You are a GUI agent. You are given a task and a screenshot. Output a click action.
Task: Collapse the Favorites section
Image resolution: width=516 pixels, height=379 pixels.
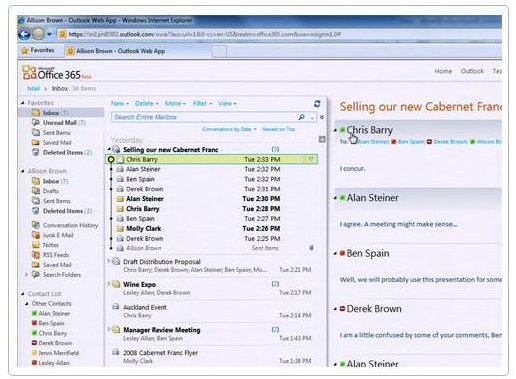coord(23,103)
